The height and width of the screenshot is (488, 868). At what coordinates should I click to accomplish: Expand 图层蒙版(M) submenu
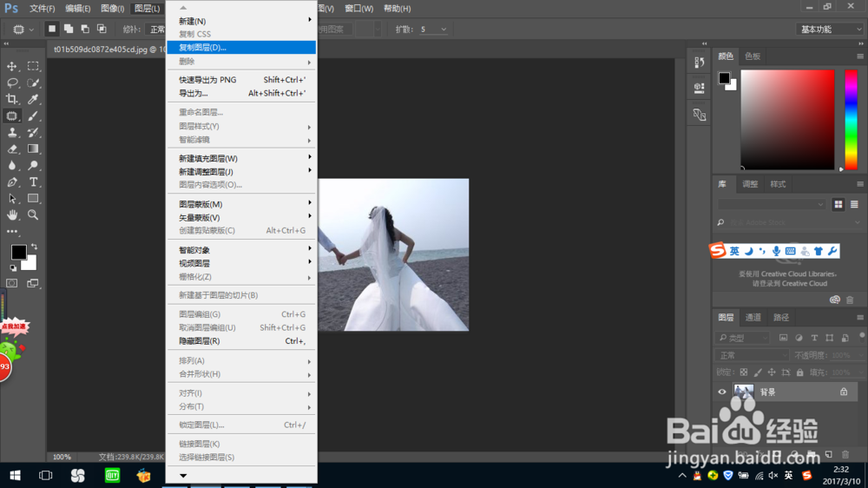241,204
